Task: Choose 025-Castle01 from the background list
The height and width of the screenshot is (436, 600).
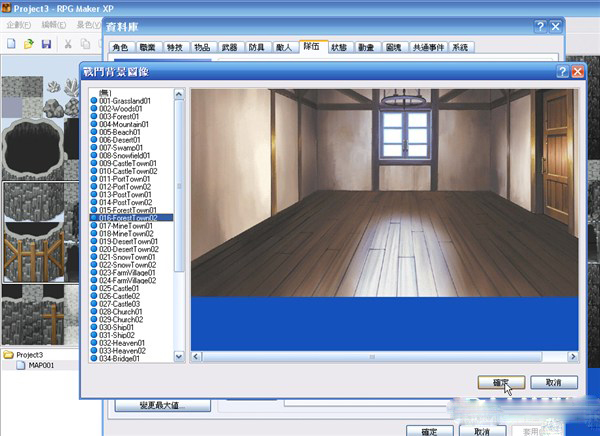Action: (119, 288)
